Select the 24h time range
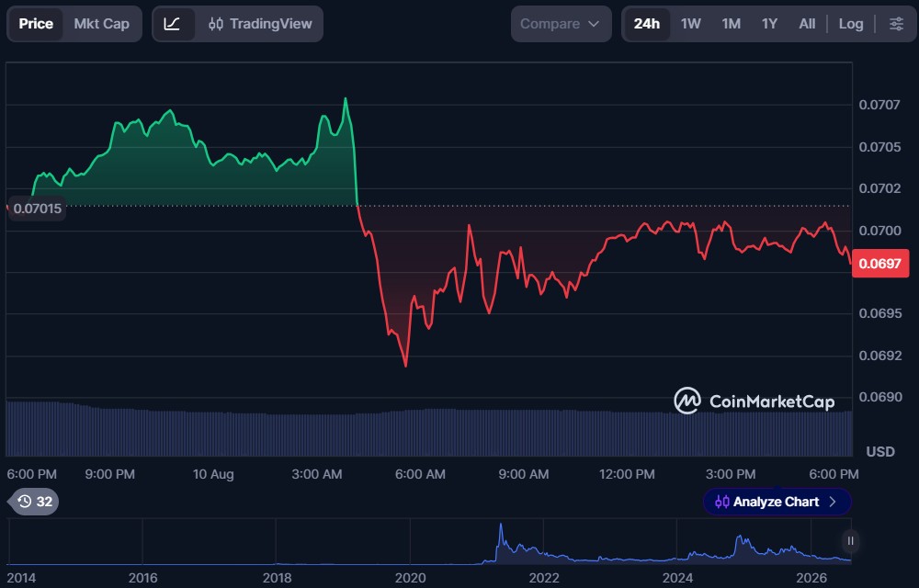This screenshot has width=919, height=588. click(x=646, y=24)
